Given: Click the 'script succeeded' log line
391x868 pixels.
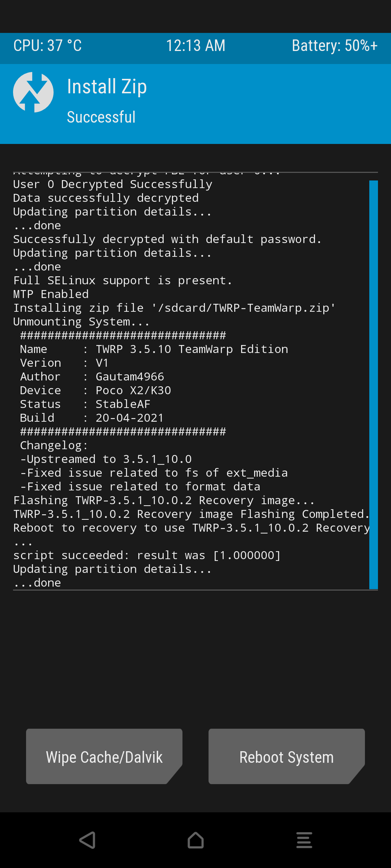Looking at the screenshot, I should [147, 556].
